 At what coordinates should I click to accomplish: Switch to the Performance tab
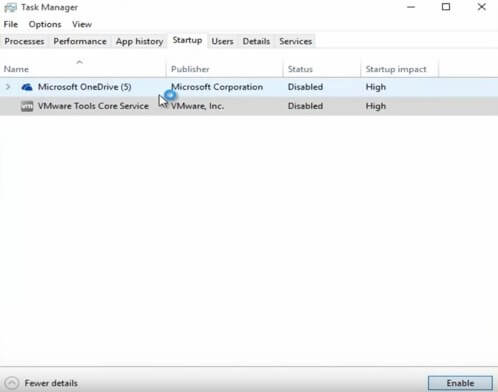coord(80,41)
